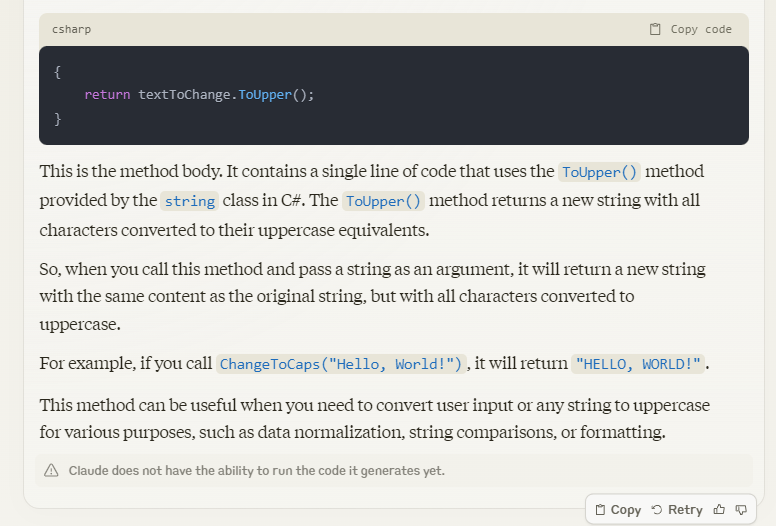Copy the whole response with Copy button
The height and width of the screenshot is (526, 776).
[x=618, y=510]
